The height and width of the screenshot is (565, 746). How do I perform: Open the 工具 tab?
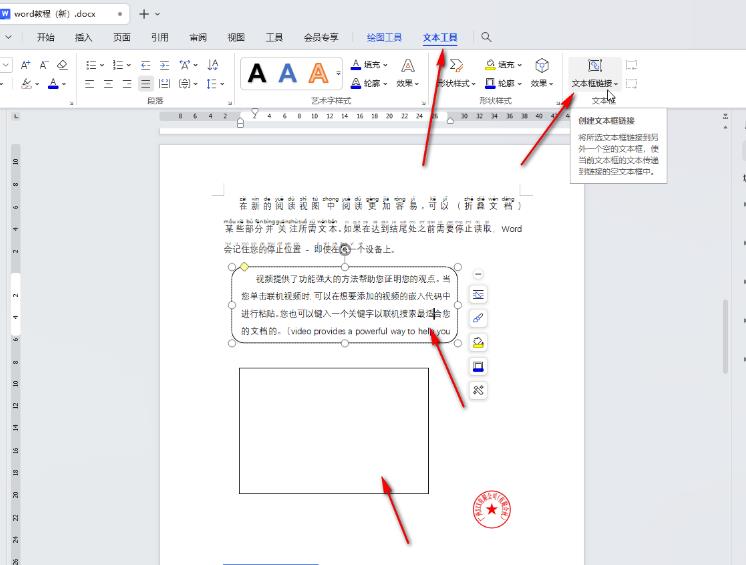click(274, 37)
